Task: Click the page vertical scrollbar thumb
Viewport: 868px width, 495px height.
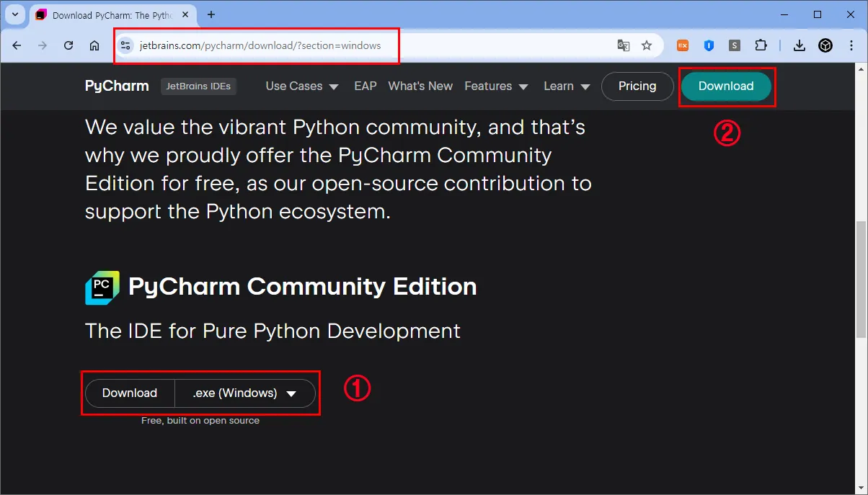Action: point(861,280)
